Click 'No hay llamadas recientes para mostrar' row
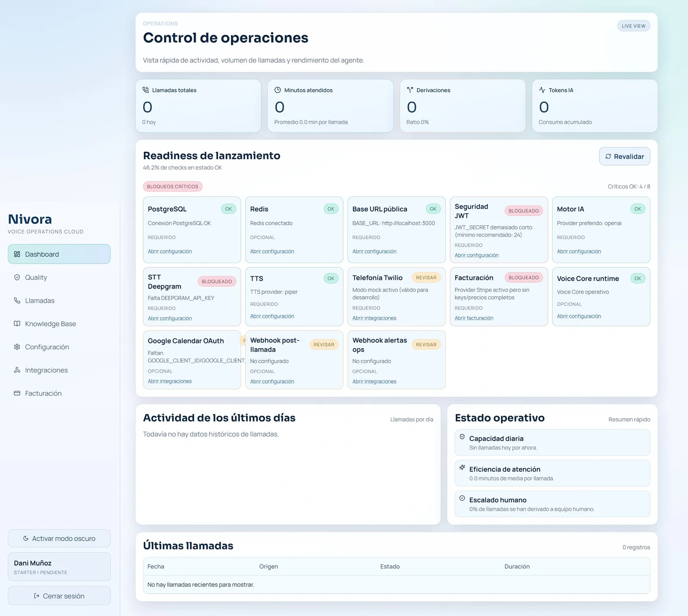The height and width of the screenshot is (616, 688). [396, 585]
